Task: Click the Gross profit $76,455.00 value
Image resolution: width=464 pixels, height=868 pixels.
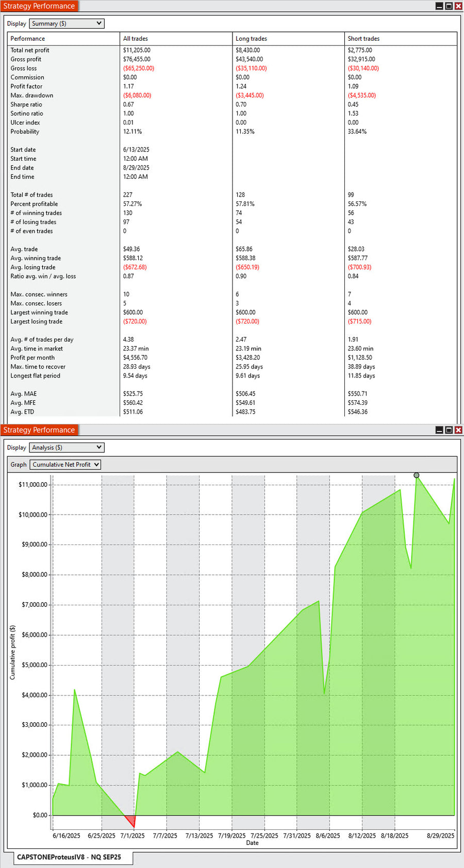Action: pyautogui.click(x=137, y=59)
